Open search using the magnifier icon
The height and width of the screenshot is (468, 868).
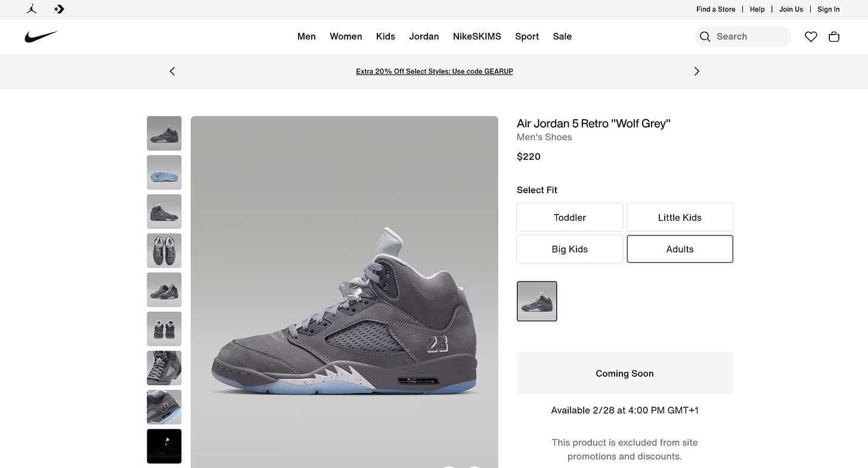pos(705,36)
